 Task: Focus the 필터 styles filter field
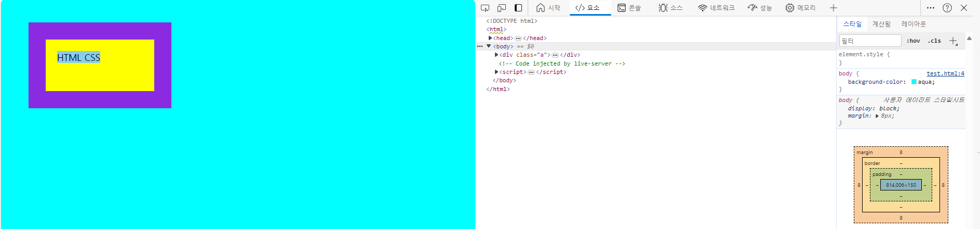point(870,41)
